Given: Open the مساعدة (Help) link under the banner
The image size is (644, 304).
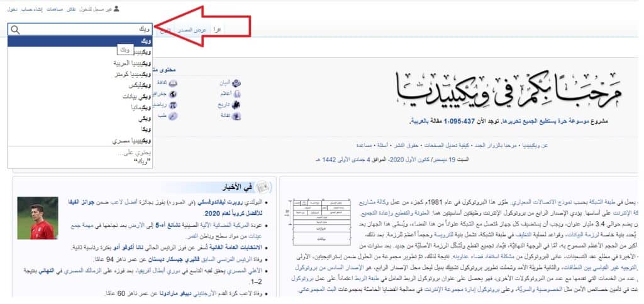Looking at the screenshot, I should (x=364, y=146).
